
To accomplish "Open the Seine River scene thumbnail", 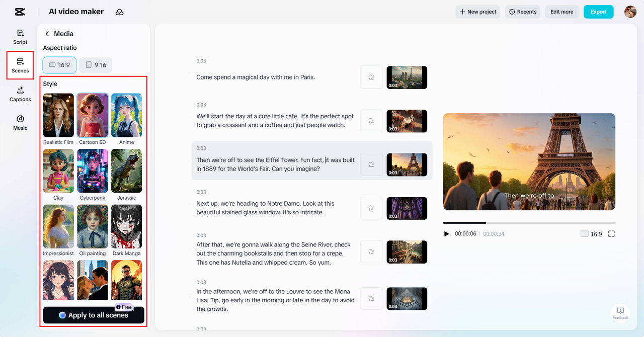I will tap(407, 252).
